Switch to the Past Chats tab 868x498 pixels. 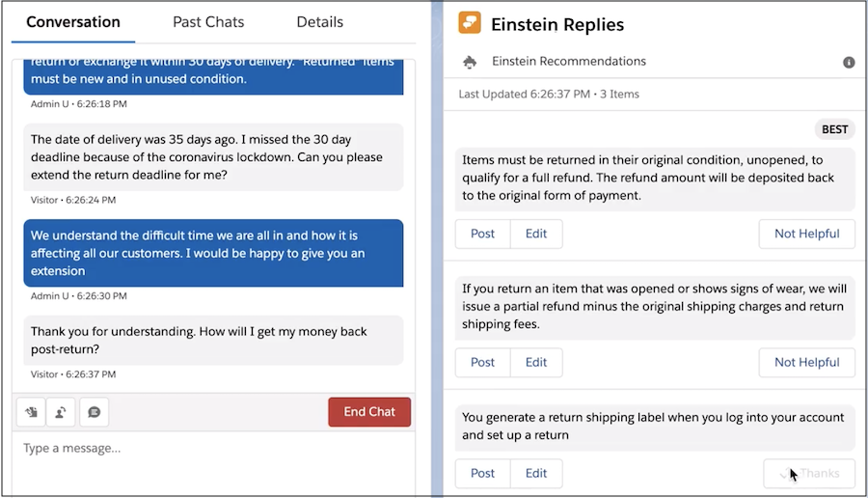tap(208, 22)
